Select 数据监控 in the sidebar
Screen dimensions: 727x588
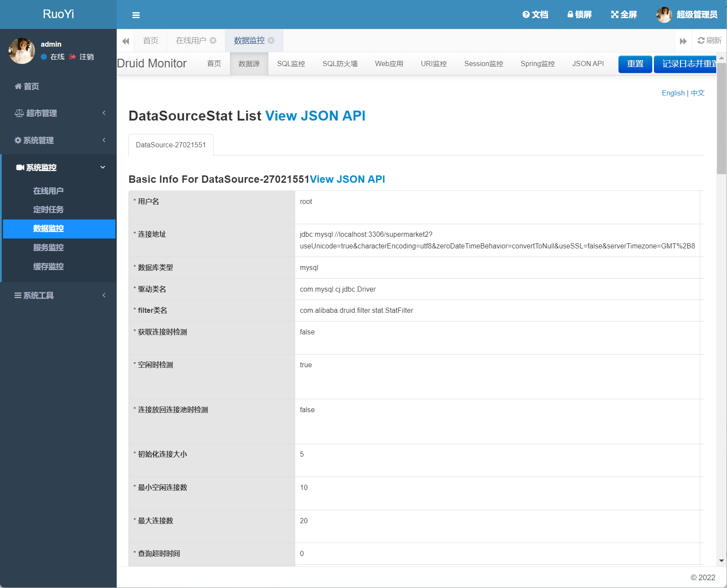click(59, 229)
